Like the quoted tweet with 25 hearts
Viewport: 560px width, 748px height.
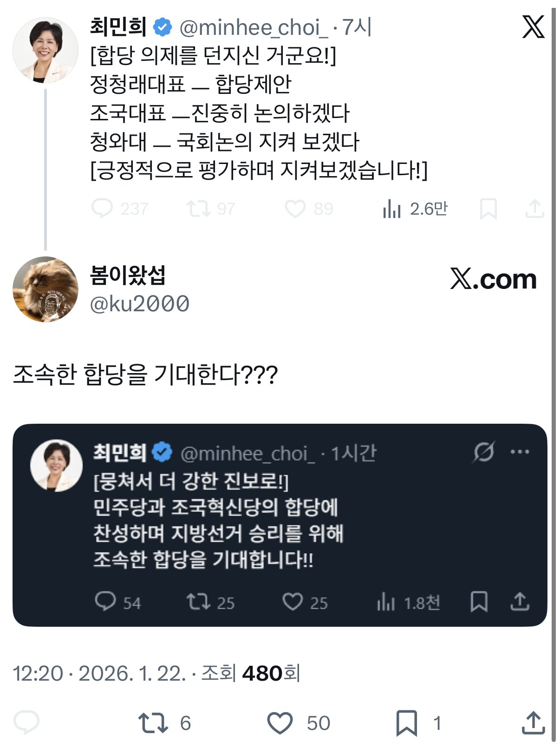pyautogui.click(x=293, y=602)
